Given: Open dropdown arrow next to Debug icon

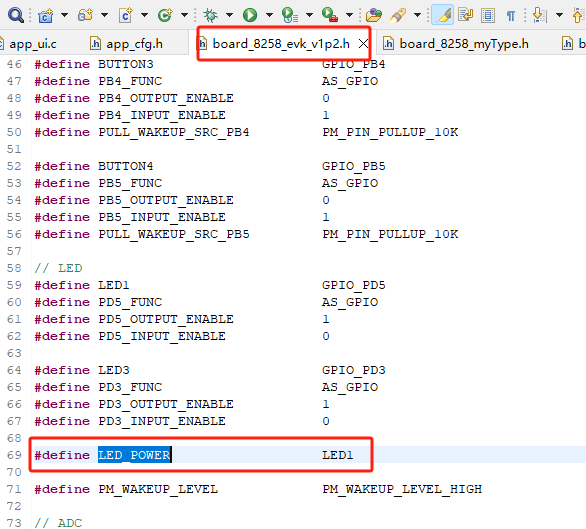Looking at the screenshot, I should pyautogui.click(x=229, y=15).
